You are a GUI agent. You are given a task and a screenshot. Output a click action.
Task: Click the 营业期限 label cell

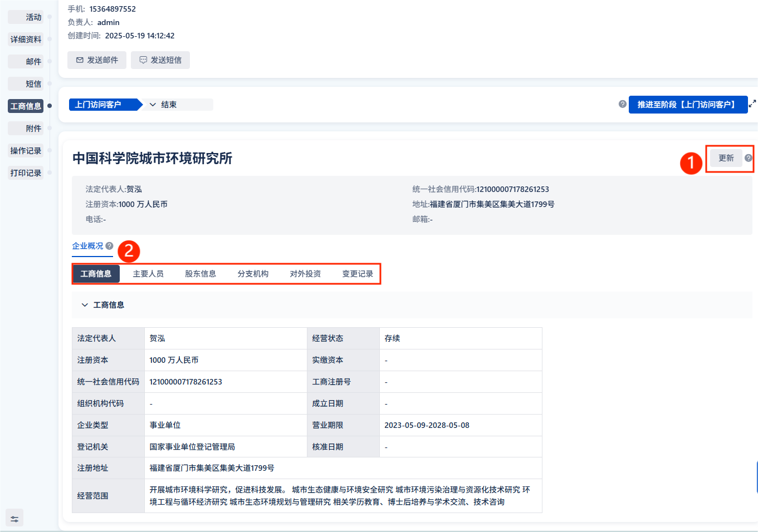[x=343, y=425]
